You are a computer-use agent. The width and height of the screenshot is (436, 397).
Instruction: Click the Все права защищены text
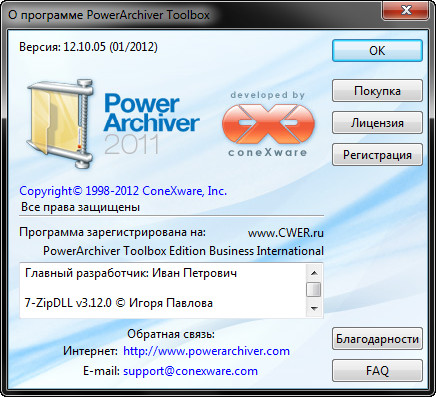coord(80,207)
